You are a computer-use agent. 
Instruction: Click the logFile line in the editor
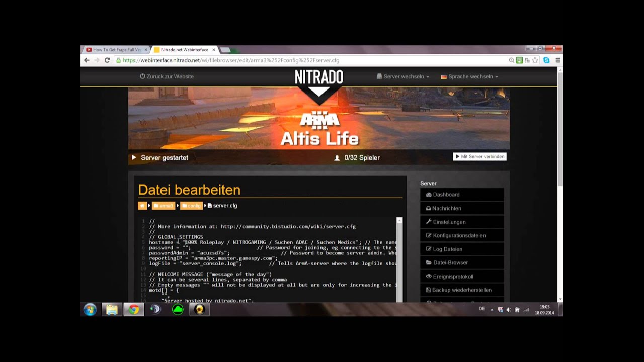pos(273,263)
